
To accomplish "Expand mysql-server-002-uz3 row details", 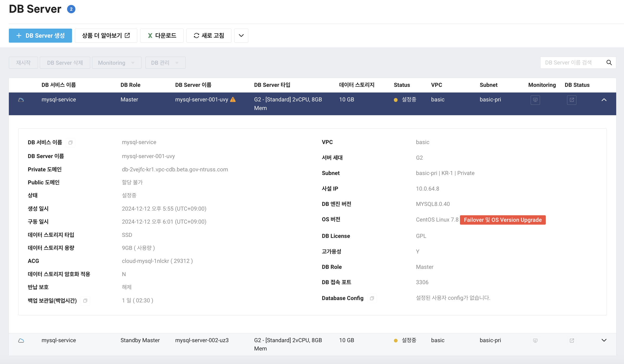I will tap(604, 340).
